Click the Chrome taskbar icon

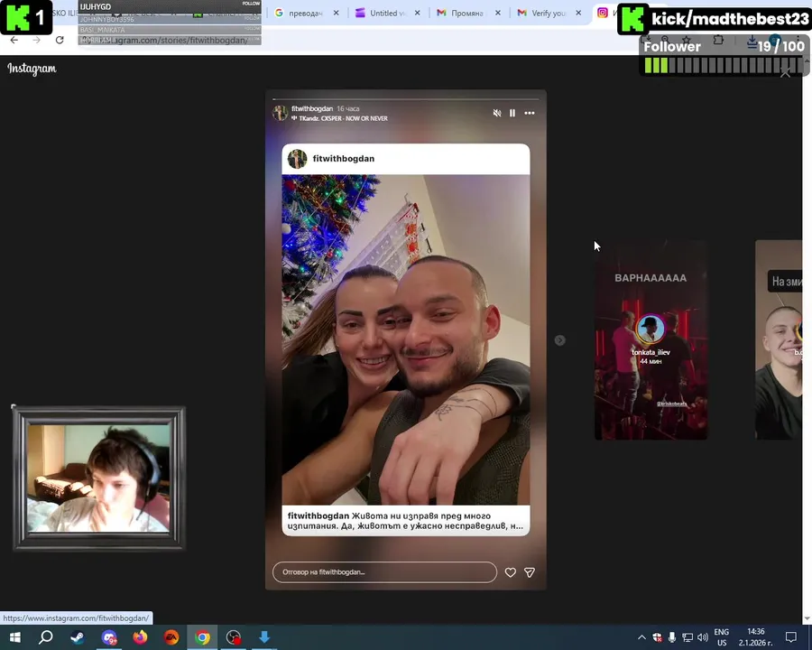(x=202, y=637)
